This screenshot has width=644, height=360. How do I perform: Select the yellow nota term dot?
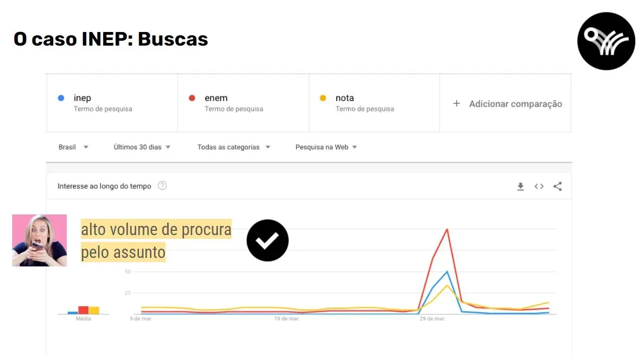[323, 98]
